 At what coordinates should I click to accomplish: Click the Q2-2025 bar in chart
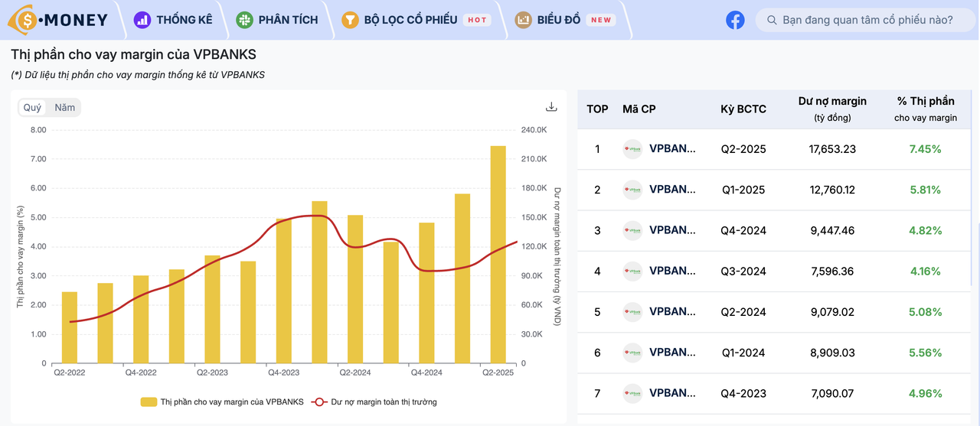498,254
